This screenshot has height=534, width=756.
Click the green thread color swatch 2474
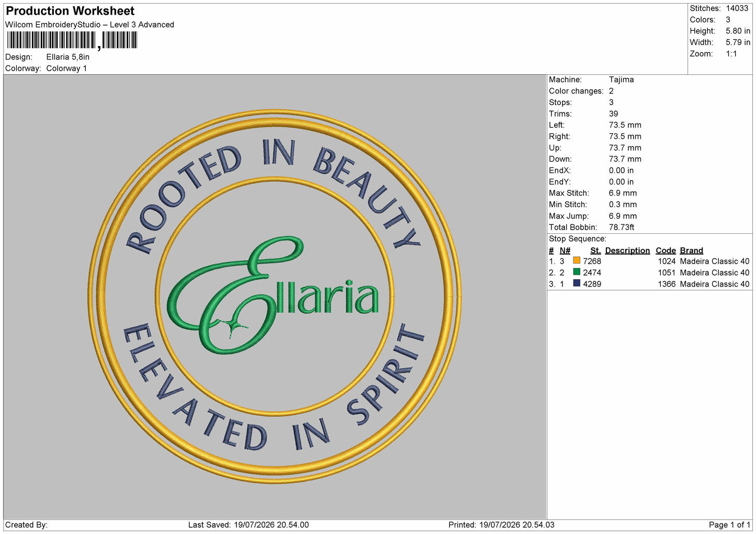click(577, 272)
